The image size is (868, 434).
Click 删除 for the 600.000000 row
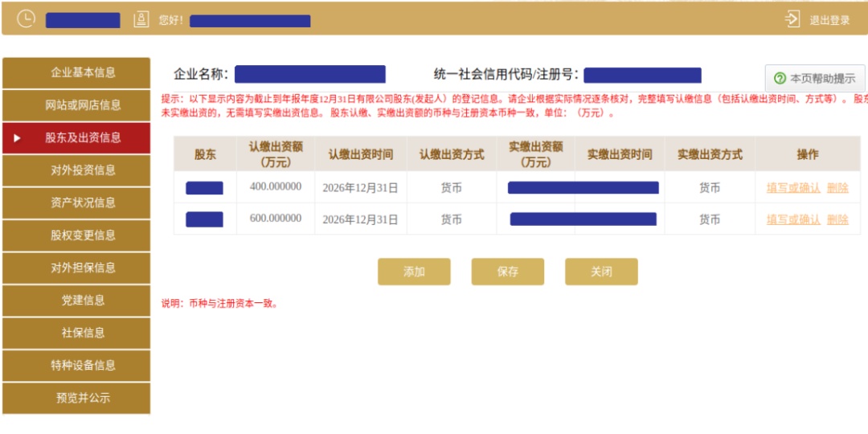pos(837,219)
